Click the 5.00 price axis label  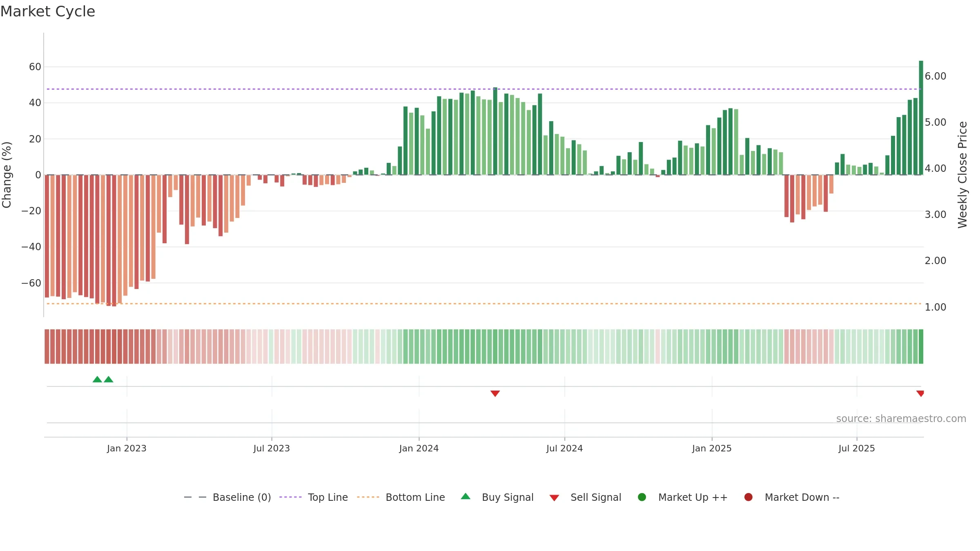[x=935, y=122]
